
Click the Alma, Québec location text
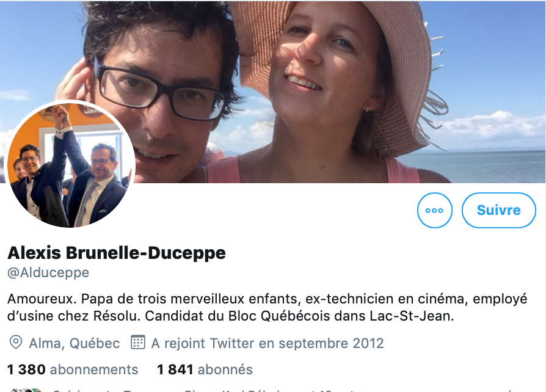click(x=75, y=343)
